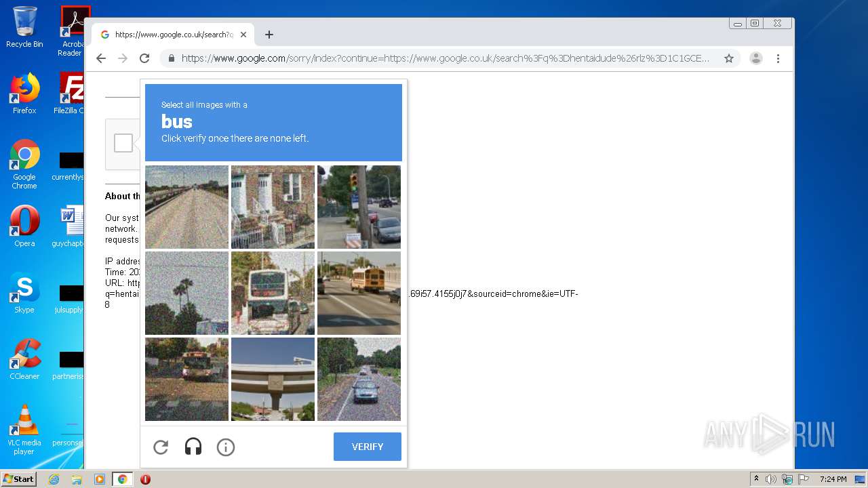Image resolution: width=868 pixels, height=488 pixels.
Task: Bookmark this page with star icon
Action: 729,58
